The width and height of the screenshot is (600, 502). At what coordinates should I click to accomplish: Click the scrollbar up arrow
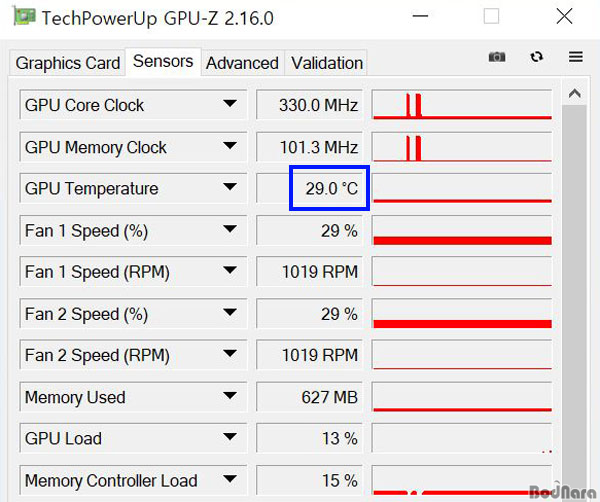(574, 95)
